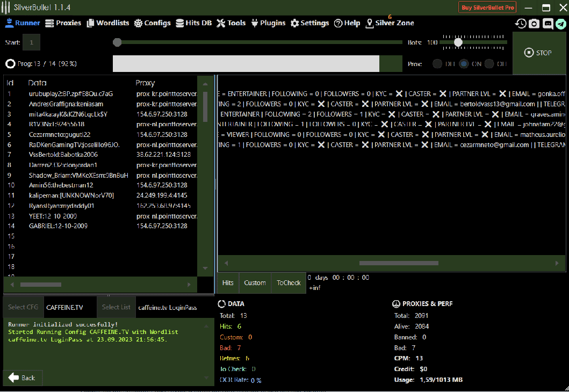Screen dimensions: 569x392
Task: Click the Telegram paper plane icon
Action: [561, 23]
